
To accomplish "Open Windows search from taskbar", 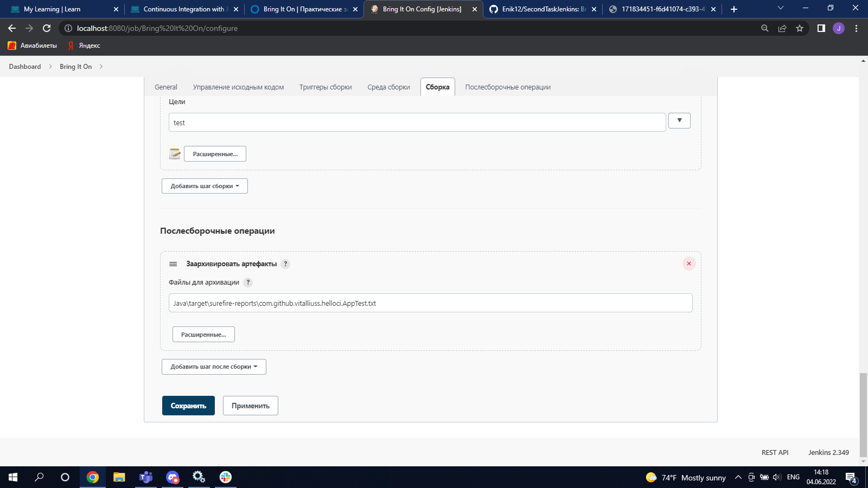I will 39,477.
